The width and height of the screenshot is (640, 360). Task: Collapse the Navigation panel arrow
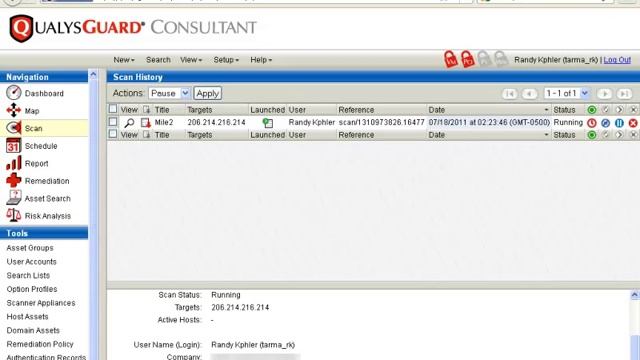tap(93, 75)
